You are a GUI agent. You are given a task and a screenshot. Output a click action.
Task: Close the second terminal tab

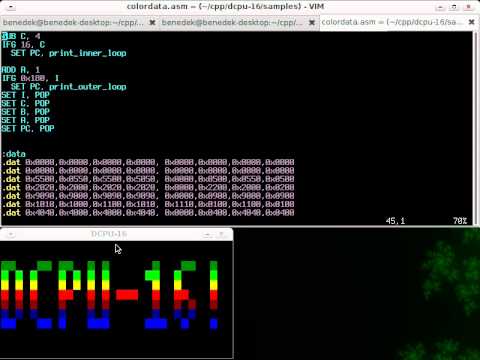click(x=312, y=22)
